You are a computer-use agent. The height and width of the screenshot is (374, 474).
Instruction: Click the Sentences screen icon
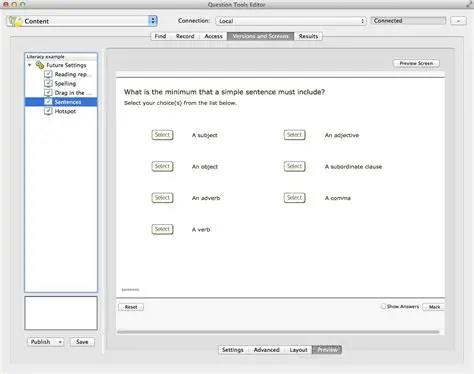pyautogui.click(x=48, y=102)
